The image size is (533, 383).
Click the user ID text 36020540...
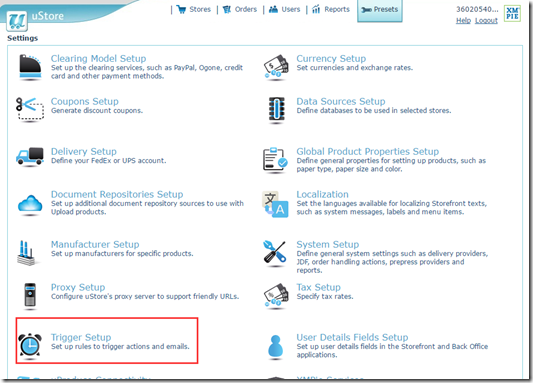(477, 10)
